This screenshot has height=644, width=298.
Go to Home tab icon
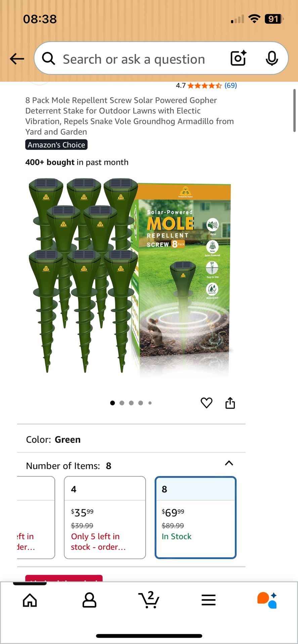coord(30,600)
